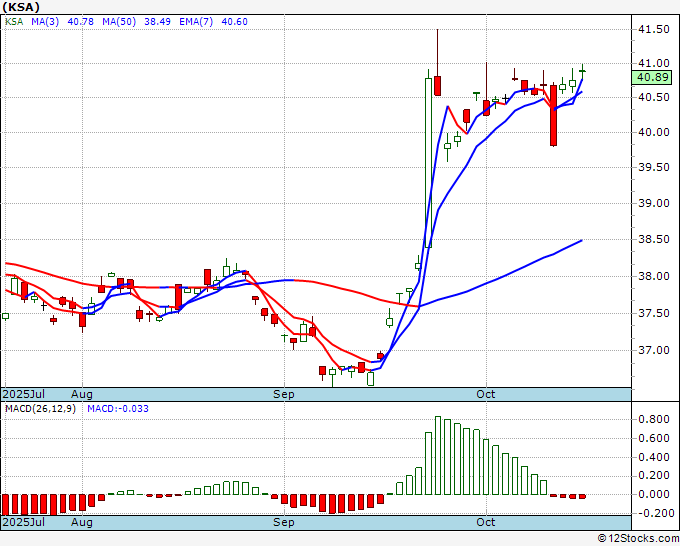Click the 0.400 MACD axis label
The width and height of the screenshot is (680, 546).
(x=654, y=457)
